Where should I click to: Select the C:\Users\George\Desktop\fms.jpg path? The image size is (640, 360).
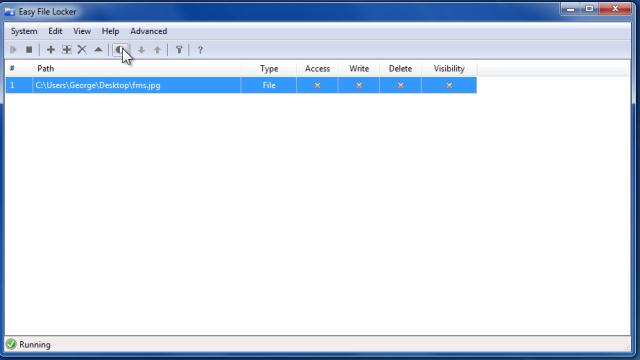coord(98,85)
